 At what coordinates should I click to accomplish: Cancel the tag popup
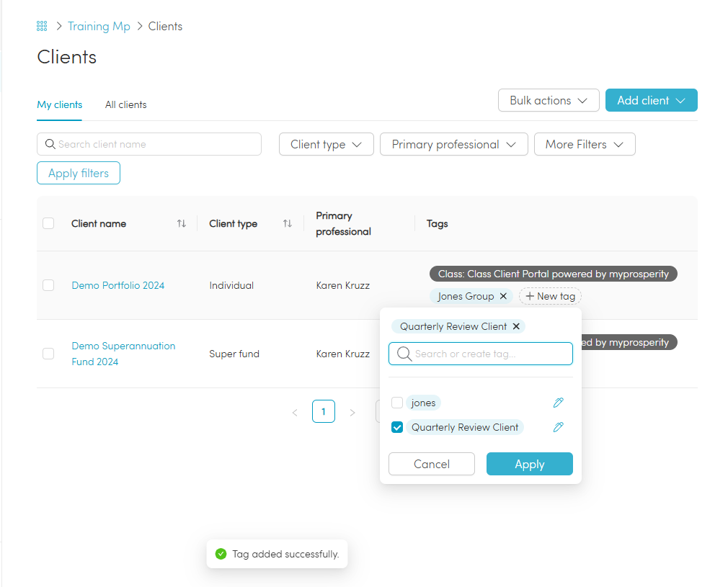tap(431, 464)
